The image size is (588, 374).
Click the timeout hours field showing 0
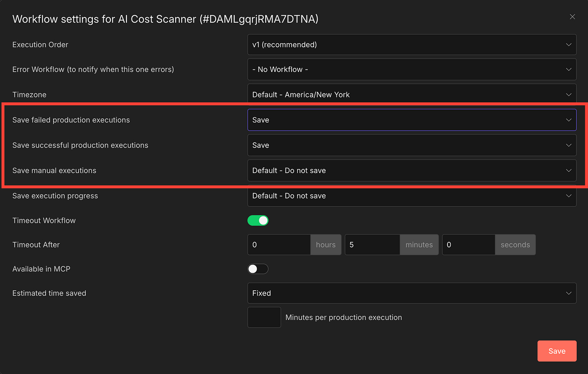(x=279, y=245)
